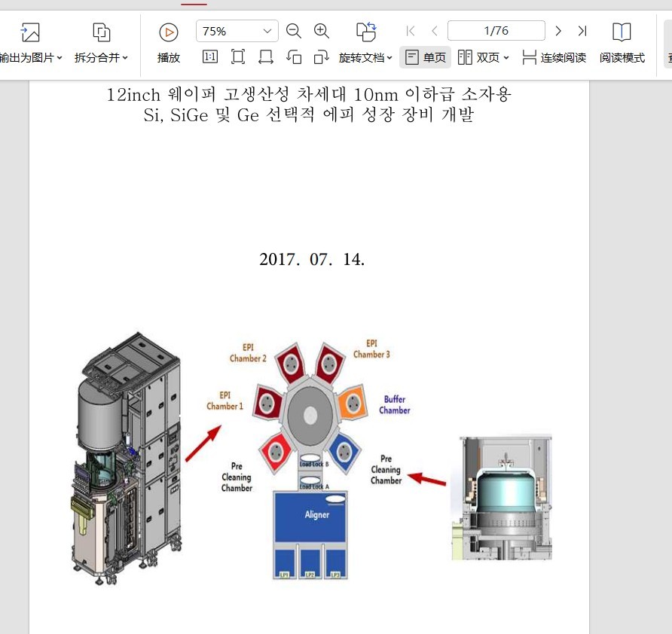
Task: Click the EPI Chamber 2 label
Action: pyautogui.click(x=248, y=353)
